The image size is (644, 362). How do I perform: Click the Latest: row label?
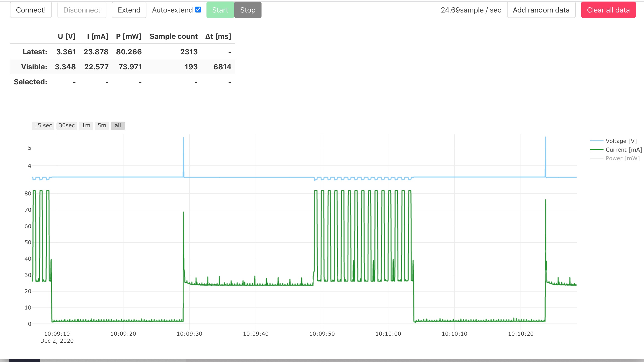(35, 52)
